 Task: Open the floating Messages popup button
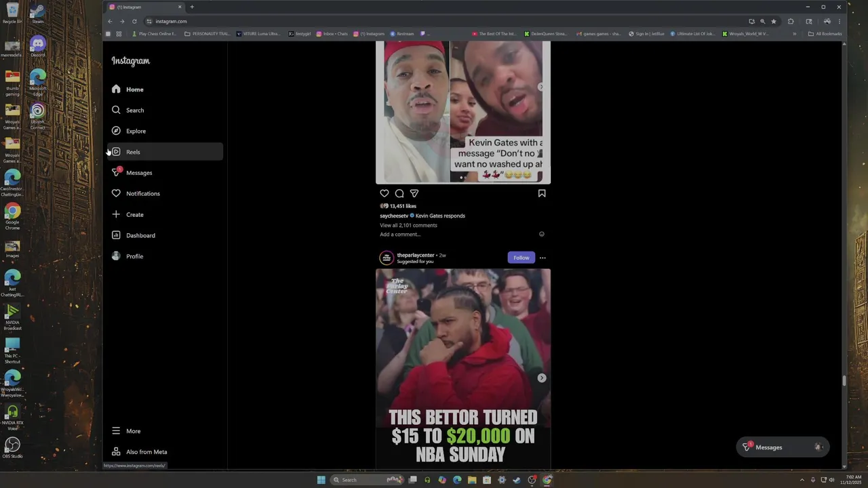click(783, 447)
